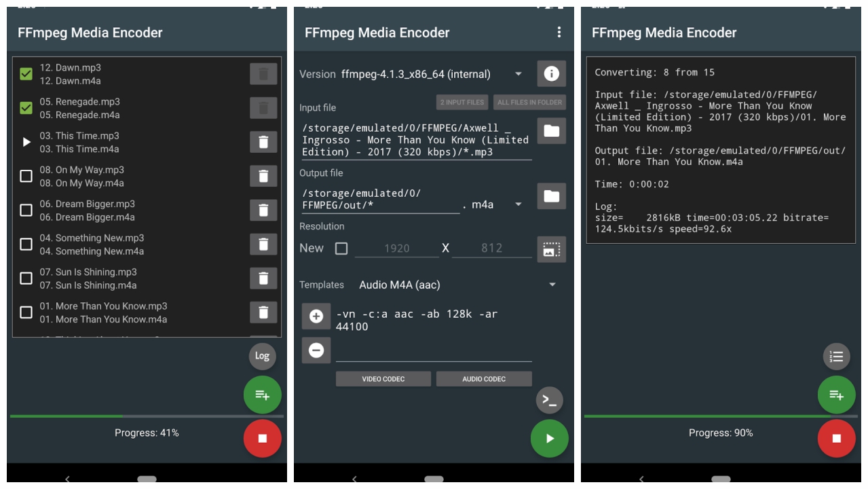The image size is (868, 489).
Task: Click the play marker beside 03. This Time.mp3
Action: tap(26, 142)
